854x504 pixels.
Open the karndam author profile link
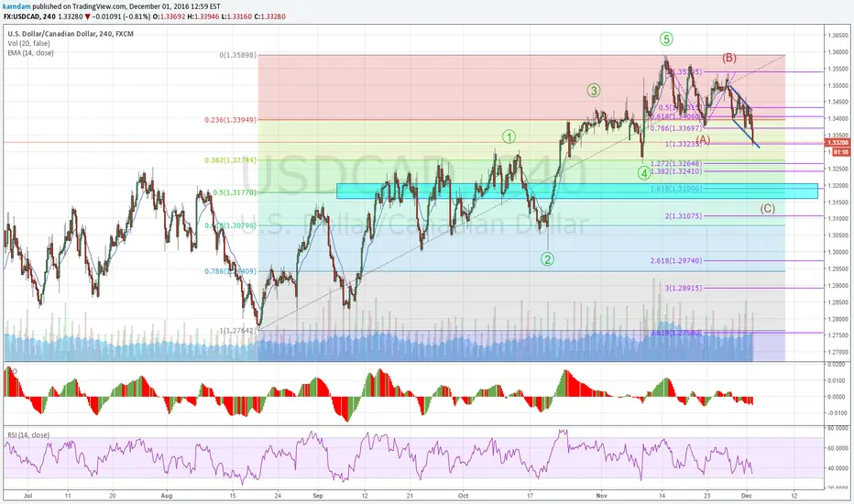[16, 6]
